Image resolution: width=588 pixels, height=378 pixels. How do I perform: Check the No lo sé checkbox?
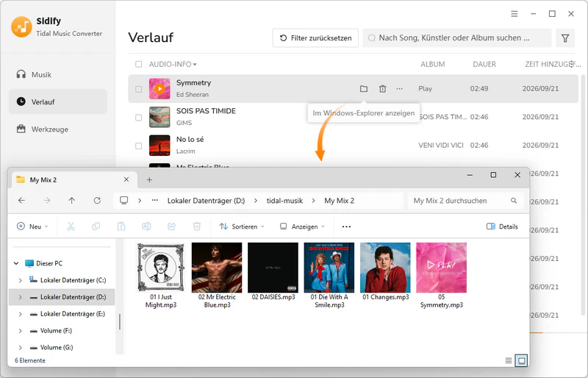138,146
